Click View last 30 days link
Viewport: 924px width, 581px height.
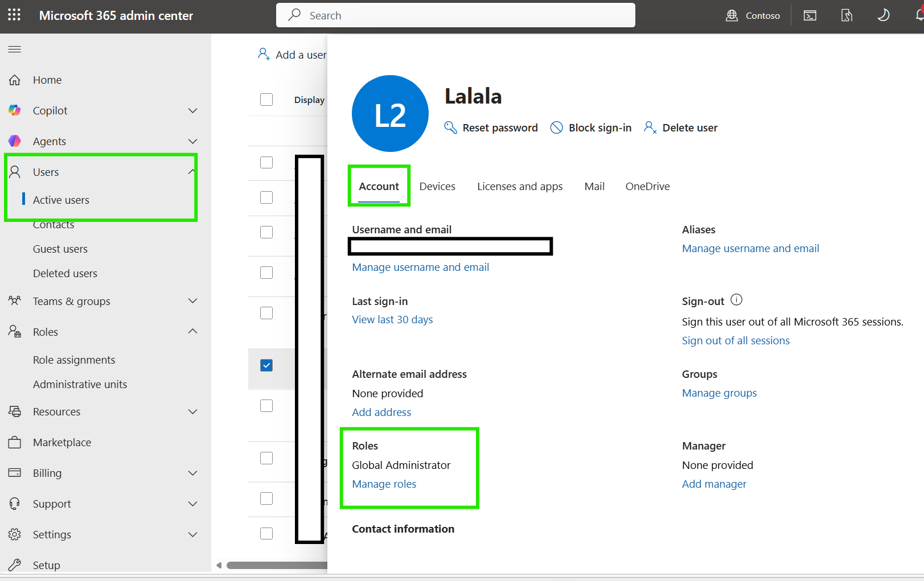(x=392, y=319)
